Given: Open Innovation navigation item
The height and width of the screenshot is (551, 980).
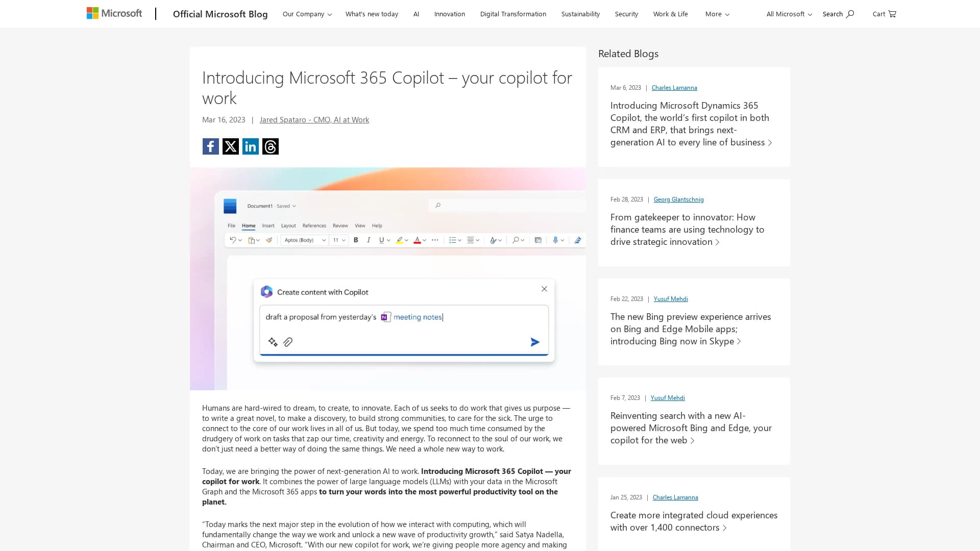Looking at the screenshot, I should click(449, 14).
